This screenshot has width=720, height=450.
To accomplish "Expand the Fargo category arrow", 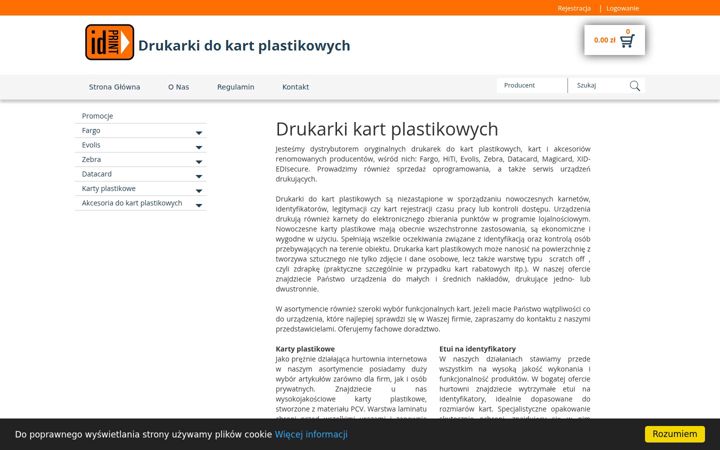I will pyautogui.click(x=199, y=133).
